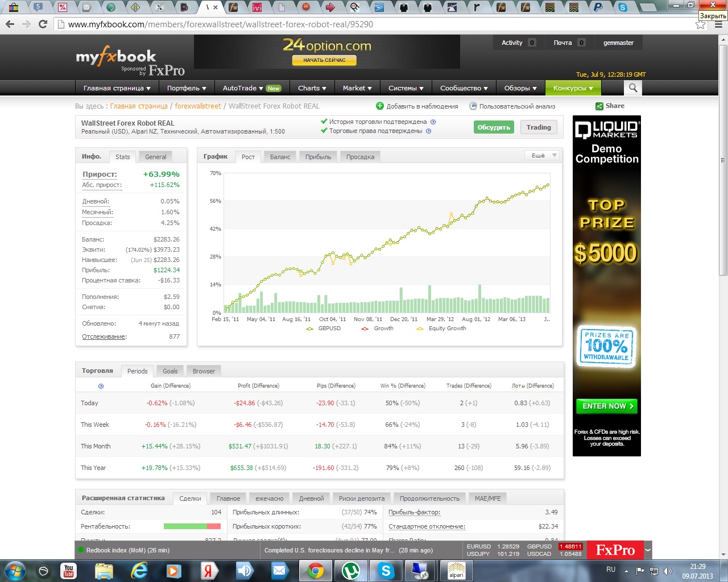Screen dimensions: 728x582
Task: Expand the Главная страница navigation menu
Action: pyautogui.click(x=117, y=88)
